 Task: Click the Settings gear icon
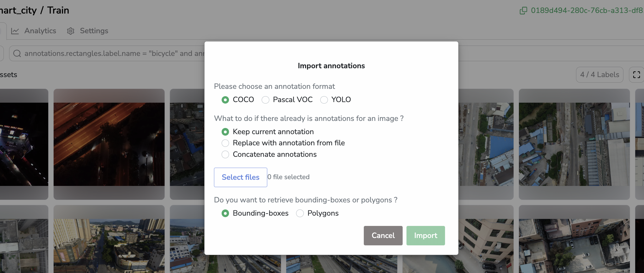pyautogui.click(x=71, y=31)
